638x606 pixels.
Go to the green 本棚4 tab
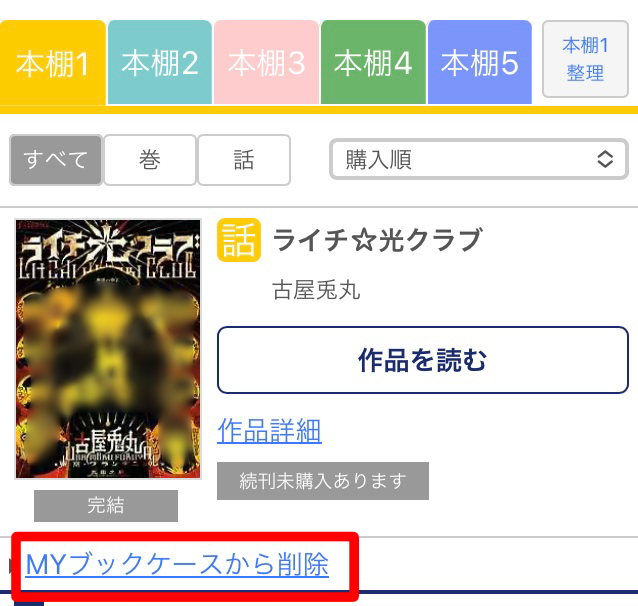(x=373, y=62)
